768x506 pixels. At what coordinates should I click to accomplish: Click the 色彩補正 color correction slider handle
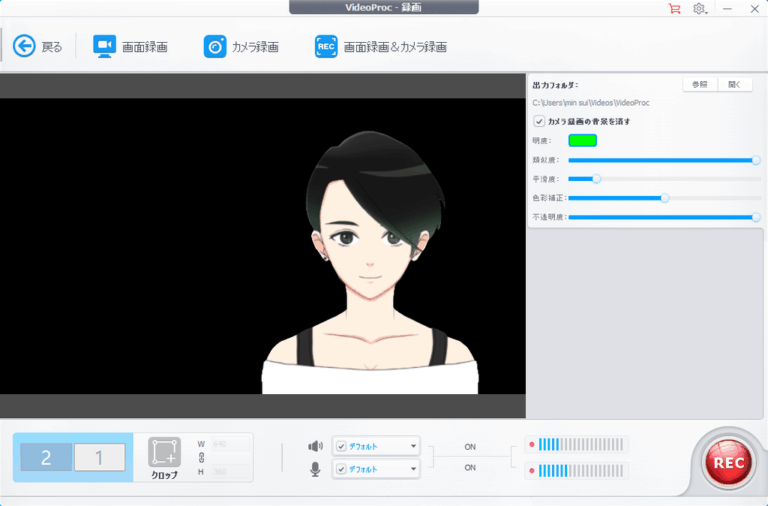tap(664, 198)
